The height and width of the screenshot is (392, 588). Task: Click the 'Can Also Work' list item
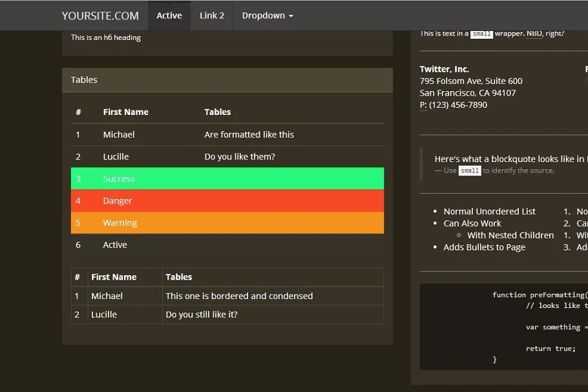pyautogui.click(x=472, y=223)
